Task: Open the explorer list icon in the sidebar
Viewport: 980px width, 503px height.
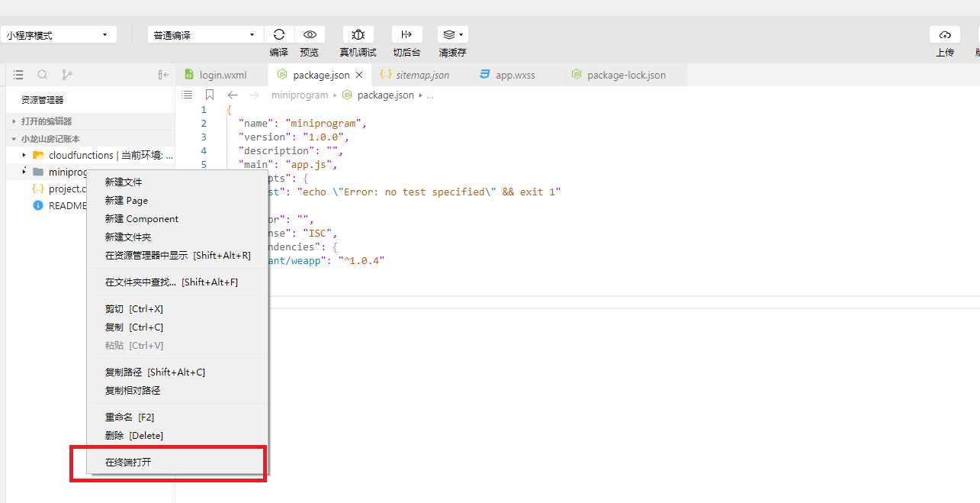Action: click(18, 75)
